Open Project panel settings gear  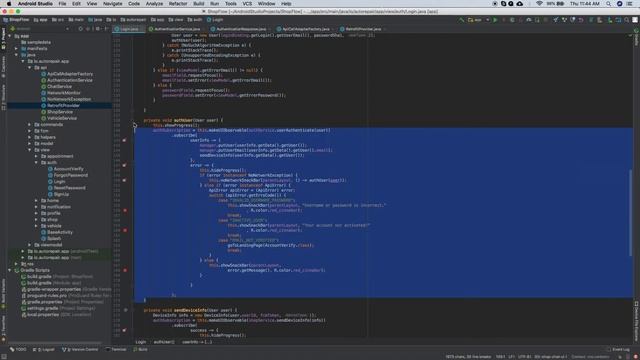coord(97,29)
